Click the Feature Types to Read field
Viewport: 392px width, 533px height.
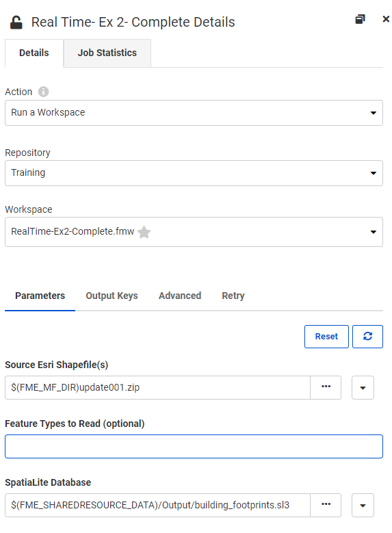(x=194, y=446)
